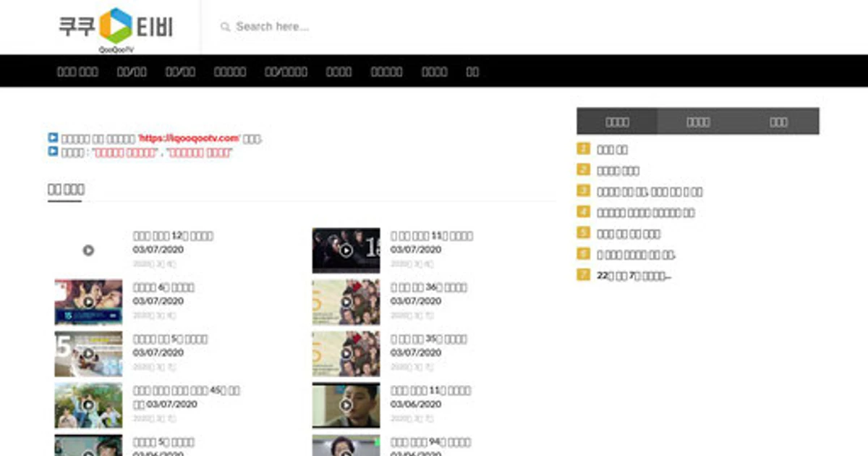Click the play icon on the fourth left-column thumbnail
The height and width of the screenshot is (456, 868).
[x=88, y=405]
